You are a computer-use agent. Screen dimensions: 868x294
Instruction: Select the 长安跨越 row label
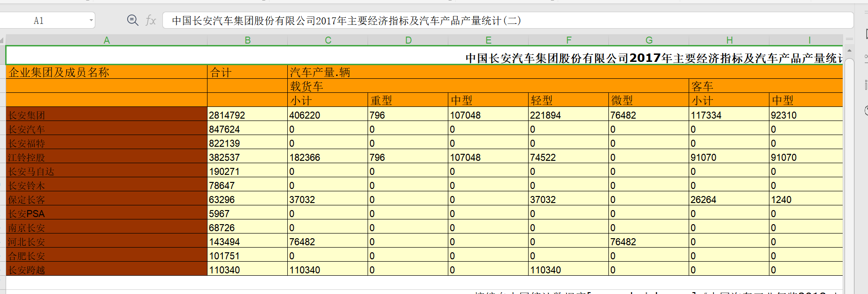tap(107, 269)
